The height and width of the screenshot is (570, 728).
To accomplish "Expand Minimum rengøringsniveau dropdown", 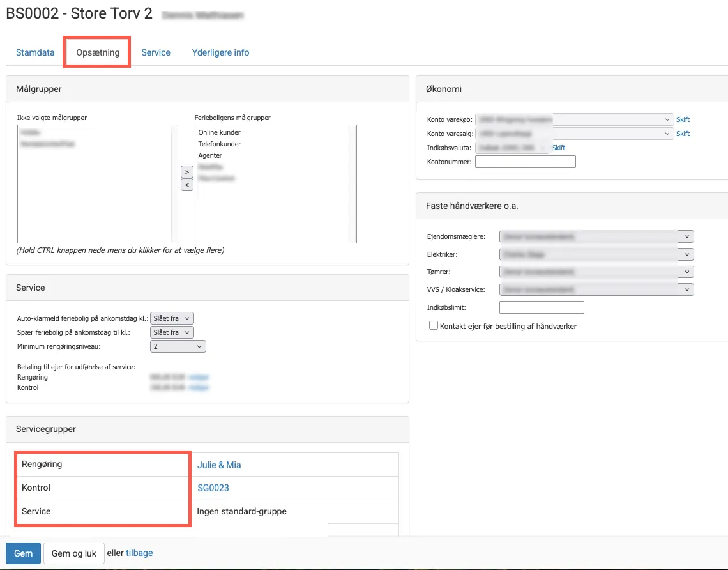I will (x=178, y=346).
